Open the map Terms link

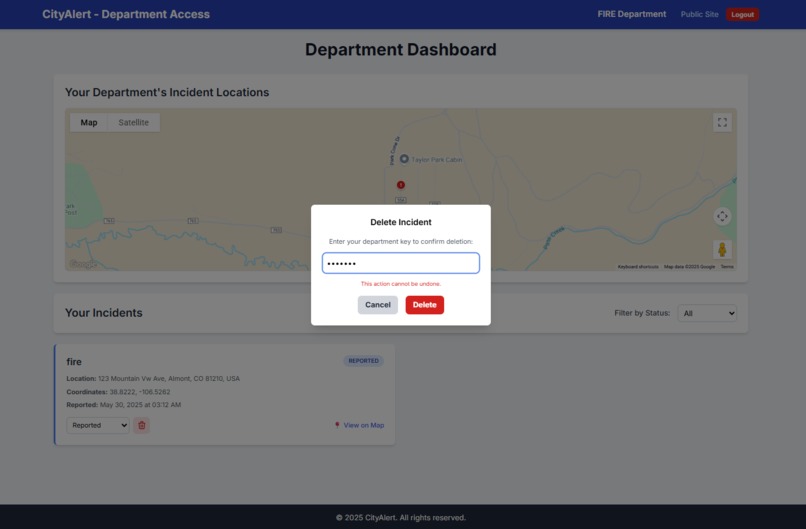pyautogui.click(x=726, y=267)
